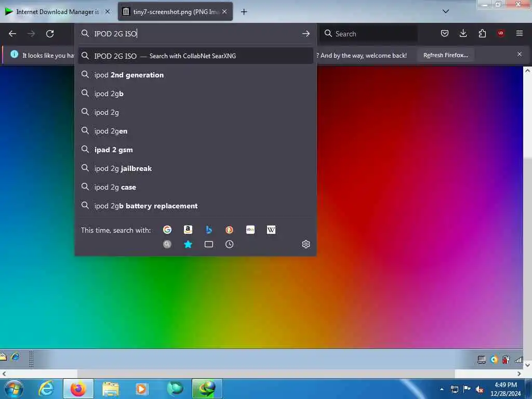Search this time with eBay

click(250, 230)
